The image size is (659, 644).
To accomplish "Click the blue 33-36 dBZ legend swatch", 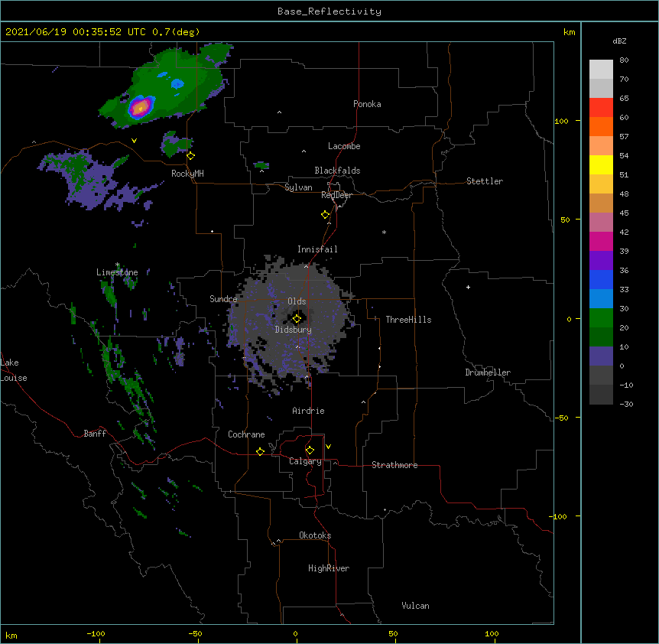I will click(x=601, y=279).
